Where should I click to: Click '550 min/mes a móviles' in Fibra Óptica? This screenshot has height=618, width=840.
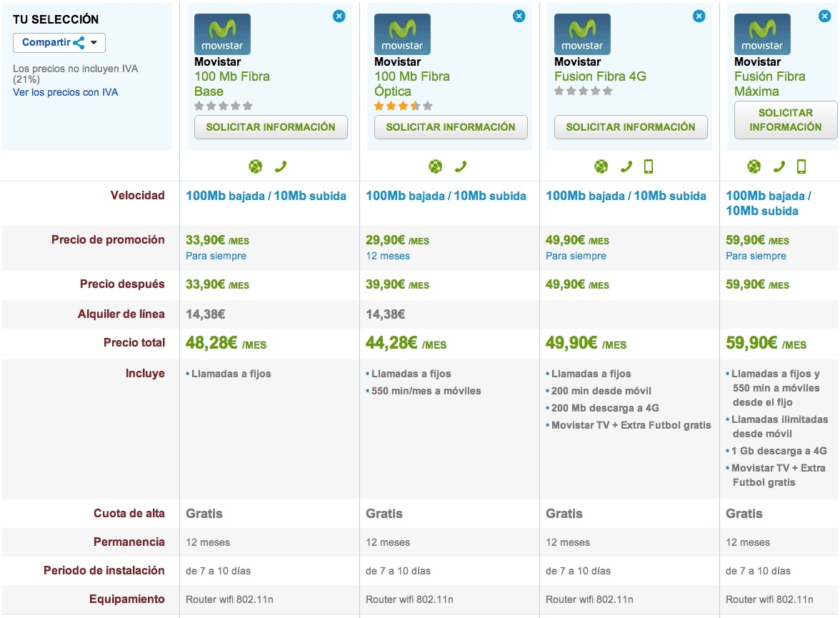[x=426, y=392]
